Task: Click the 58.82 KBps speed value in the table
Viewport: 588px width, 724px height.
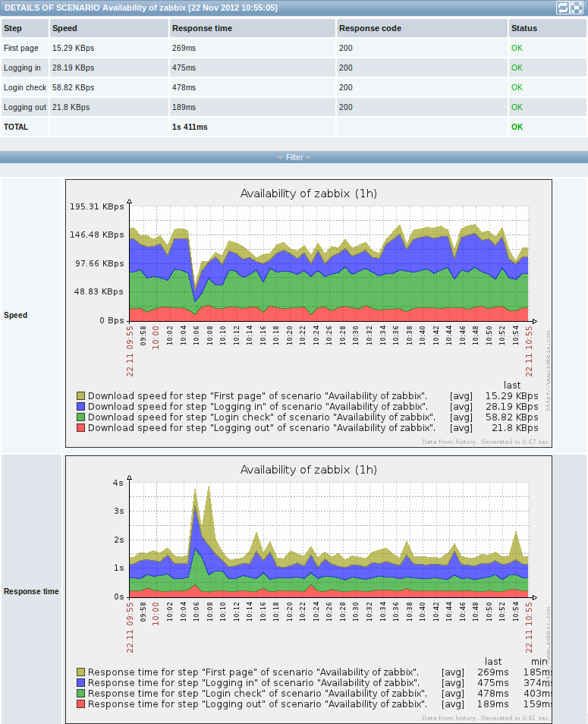Action: 73,87
